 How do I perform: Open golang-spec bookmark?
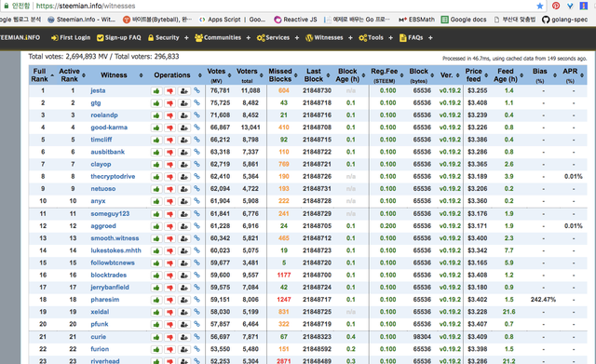tap(564, 20)
